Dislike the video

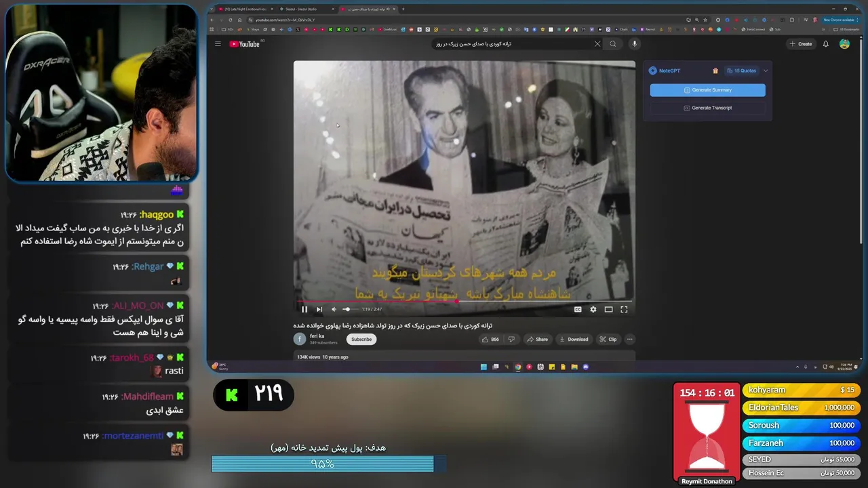511,340
